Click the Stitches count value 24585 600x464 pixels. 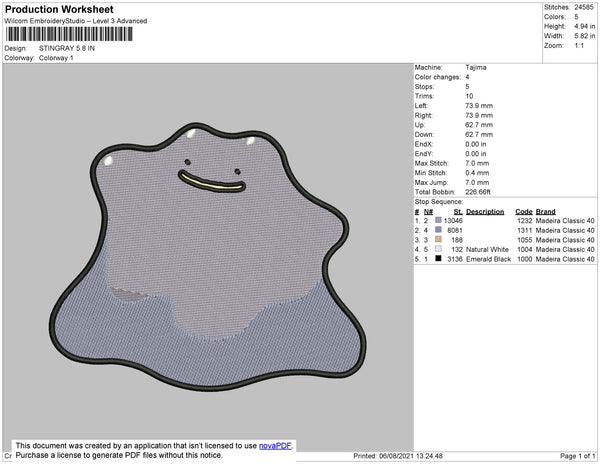(581, 7)
